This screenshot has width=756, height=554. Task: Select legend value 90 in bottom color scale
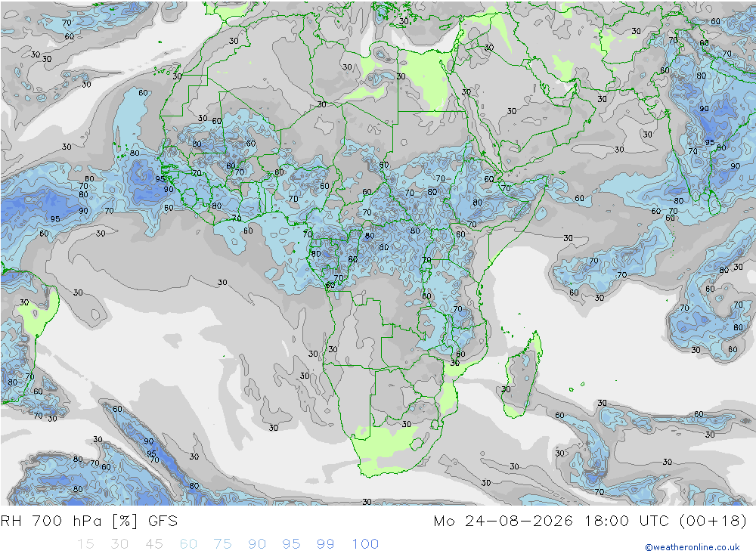coord(257,544)
